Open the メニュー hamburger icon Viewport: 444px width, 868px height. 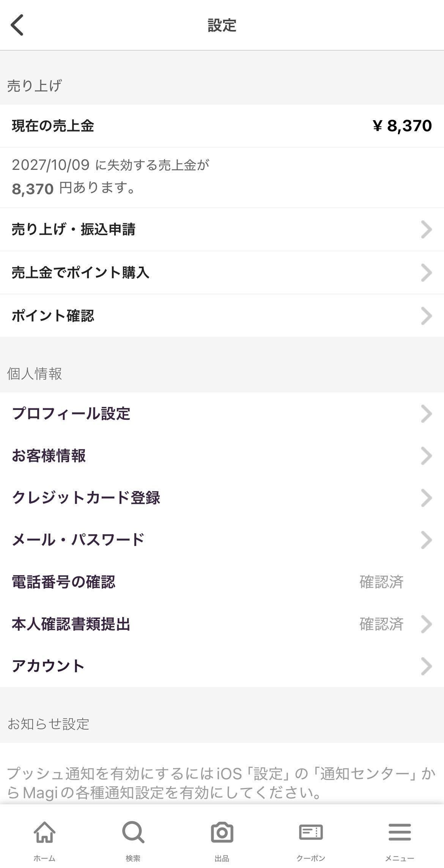pyautogui.click(x=399, y=832)
